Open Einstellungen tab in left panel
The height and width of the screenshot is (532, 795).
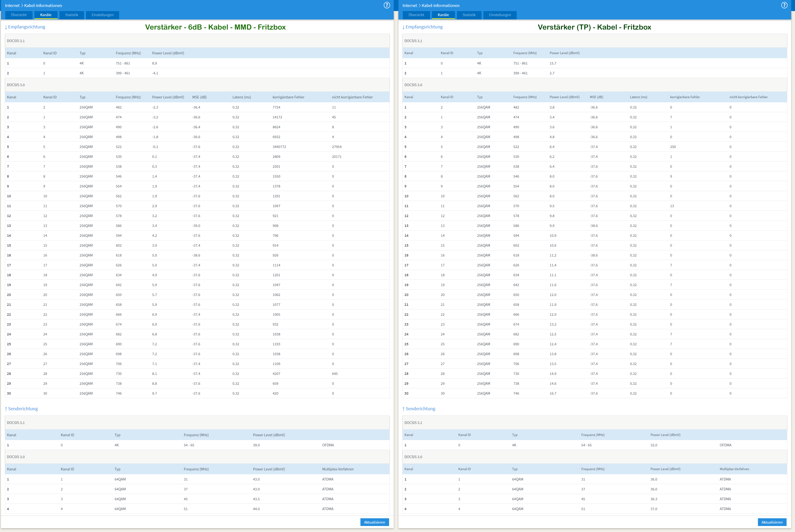click(103, 15)
